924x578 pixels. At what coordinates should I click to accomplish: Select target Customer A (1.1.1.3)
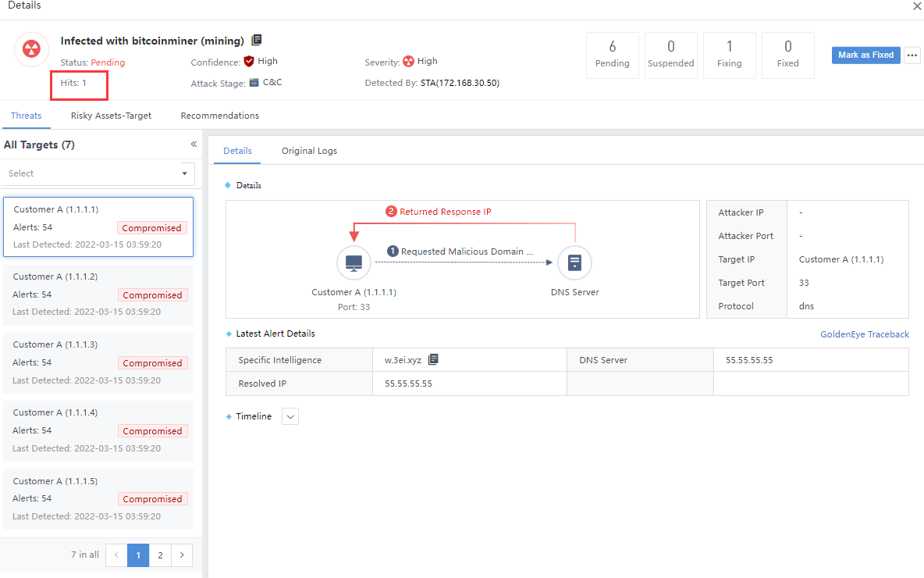click(x=98, y=362)
